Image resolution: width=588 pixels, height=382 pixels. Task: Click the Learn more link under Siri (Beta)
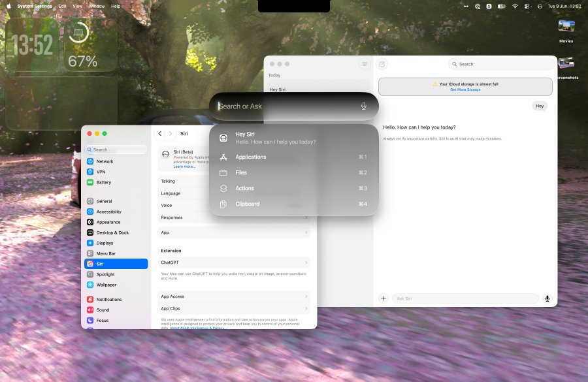[184, 167]
